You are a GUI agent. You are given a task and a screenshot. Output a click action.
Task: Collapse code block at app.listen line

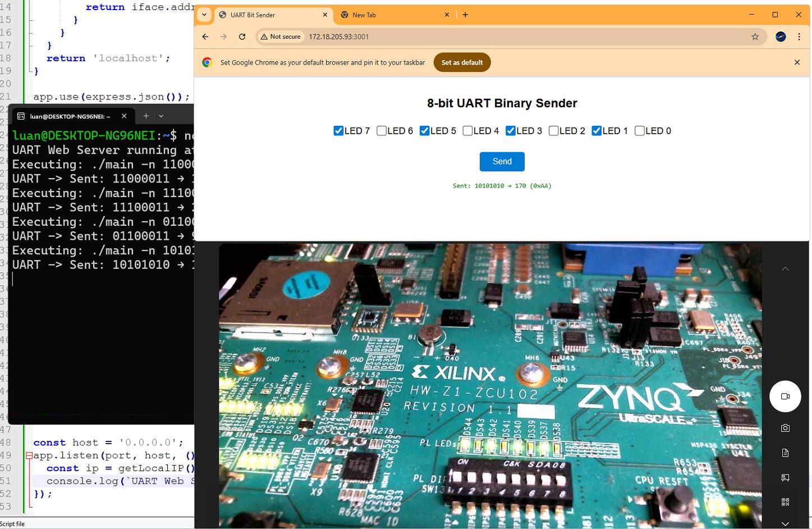29,455
